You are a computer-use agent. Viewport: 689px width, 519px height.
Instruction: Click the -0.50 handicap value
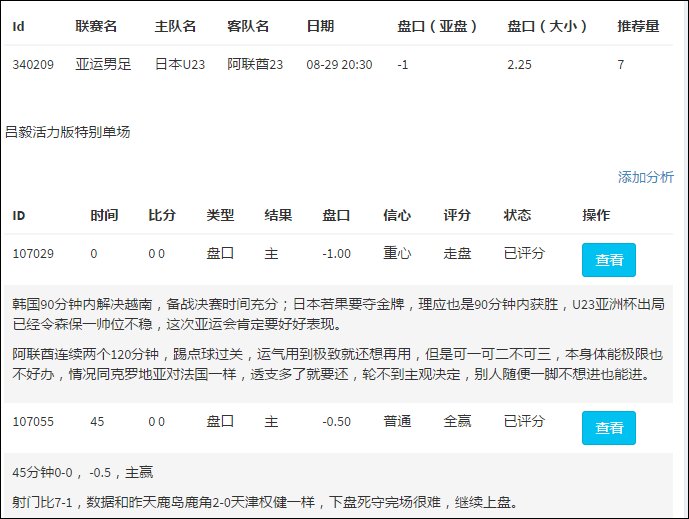(x=337, y=421)
